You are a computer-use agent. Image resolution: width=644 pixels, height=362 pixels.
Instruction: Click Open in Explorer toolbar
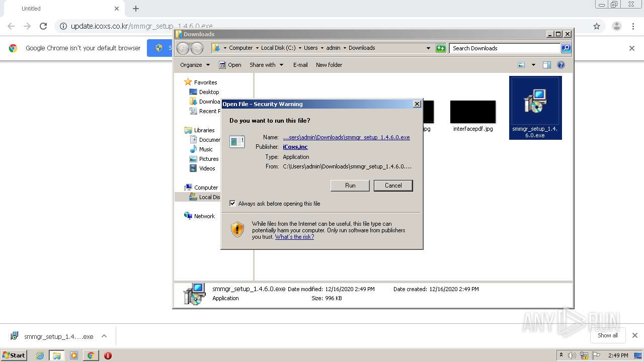230,65
